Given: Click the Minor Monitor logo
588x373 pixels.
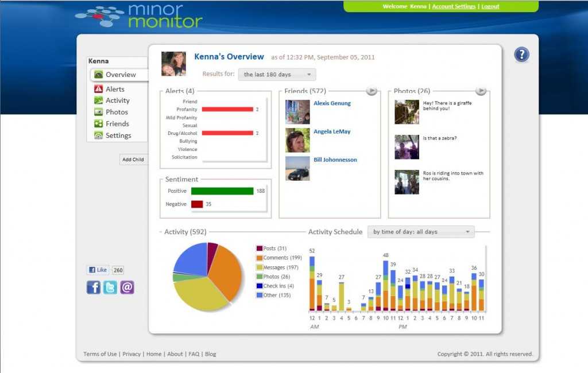Looking at the screenshot, I should 139,16.
